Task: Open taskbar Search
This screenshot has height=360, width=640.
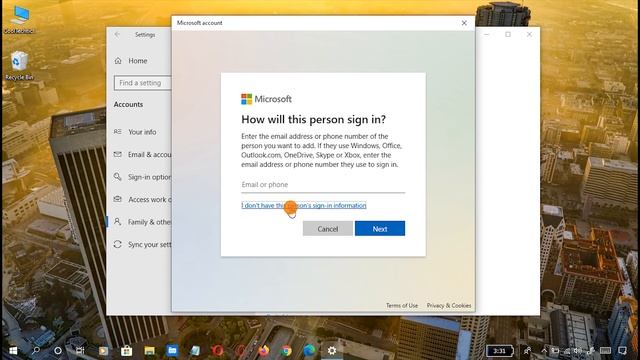Action: (x=36, y=351)
